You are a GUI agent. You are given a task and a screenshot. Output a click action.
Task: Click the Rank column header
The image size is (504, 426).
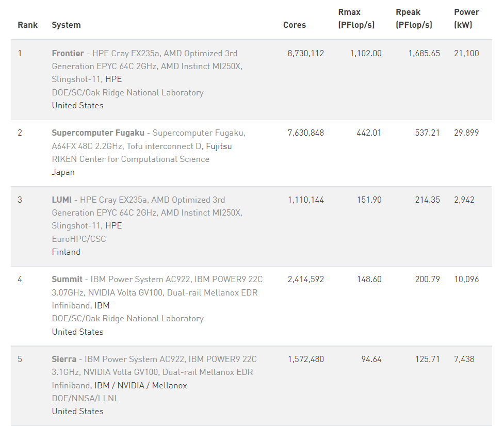28,25
